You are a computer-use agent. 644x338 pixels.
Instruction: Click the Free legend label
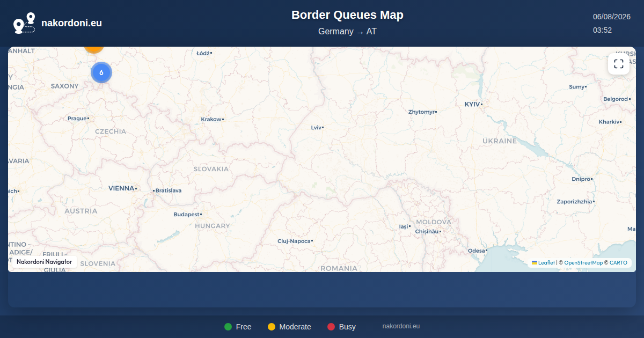[x=244, y=327]
